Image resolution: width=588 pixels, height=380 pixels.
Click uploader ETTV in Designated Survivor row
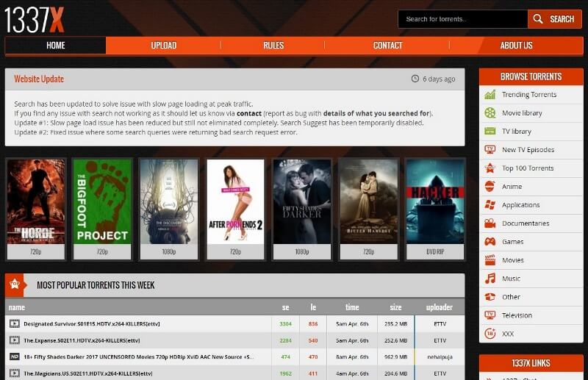click(440, 323)
